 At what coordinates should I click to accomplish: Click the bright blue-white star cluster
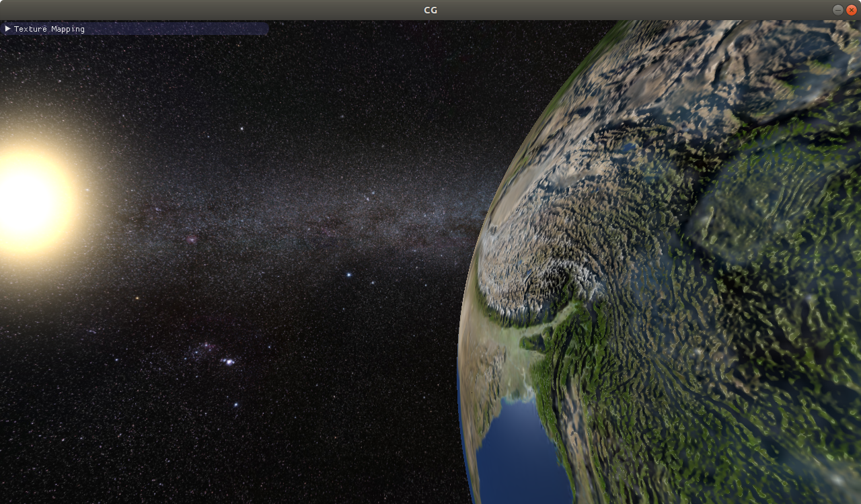[x=229, y=362]
